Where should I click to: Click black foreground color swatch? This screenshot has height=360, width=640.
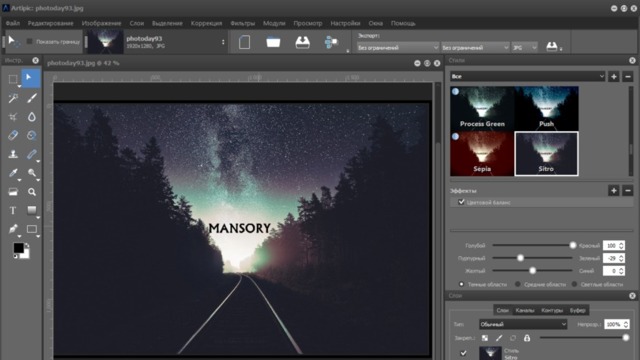(18, 248)
